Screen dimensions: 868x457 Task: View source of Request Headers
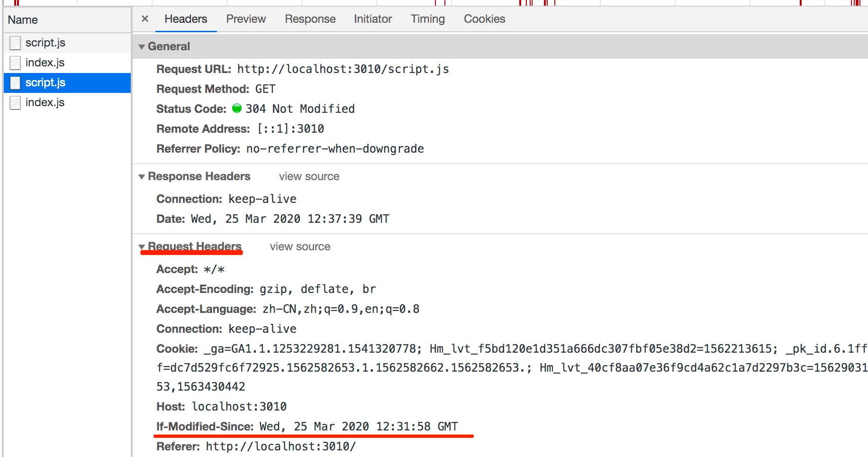[x=300, y=247]
